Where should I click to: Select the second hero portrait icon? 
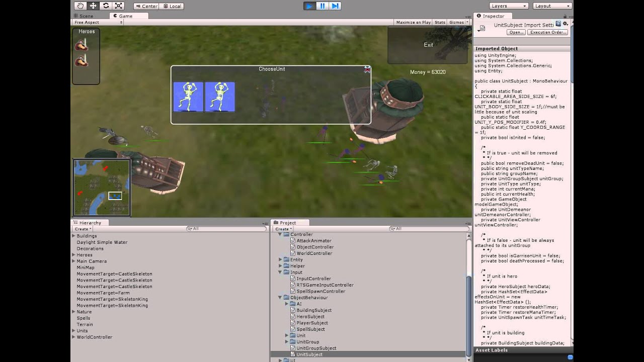[x=81, y=61]
